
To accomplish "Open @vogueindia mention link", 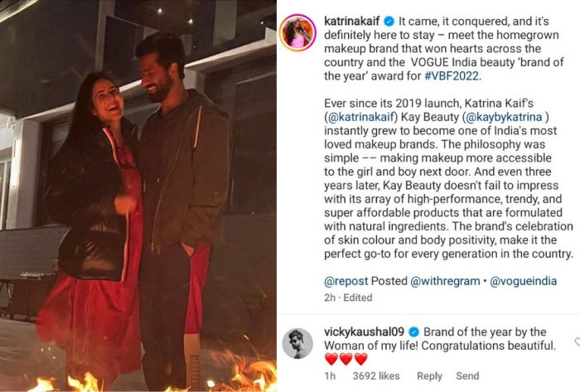I will coord(523,281).
